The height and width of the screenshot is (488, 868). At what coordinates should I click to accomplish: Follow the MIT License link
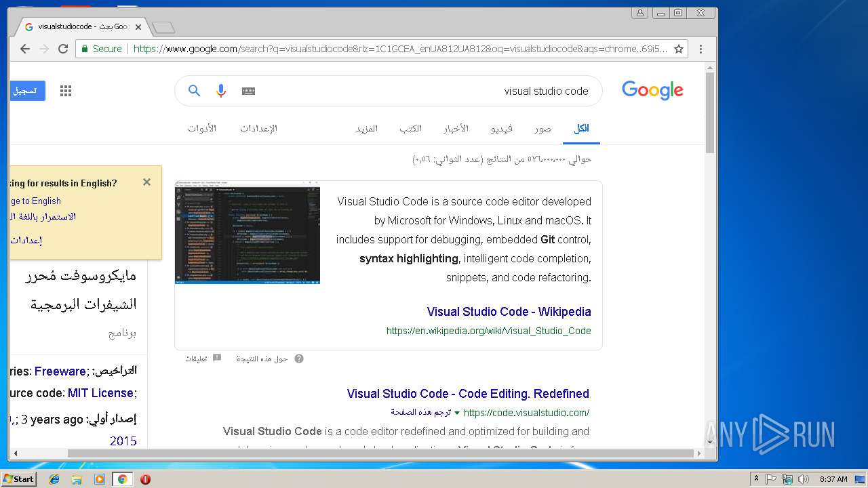[x=100, y=393]
